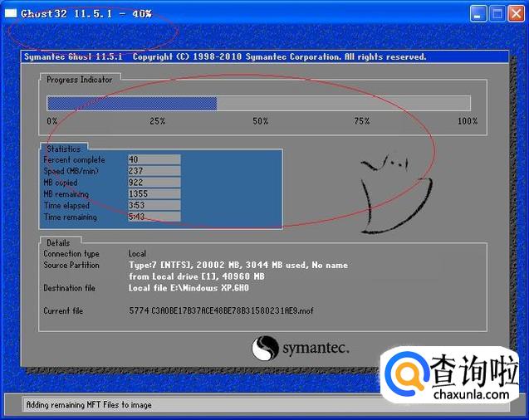Maximize the Ghost32 window
529x420 pixels.
[497, 14]
